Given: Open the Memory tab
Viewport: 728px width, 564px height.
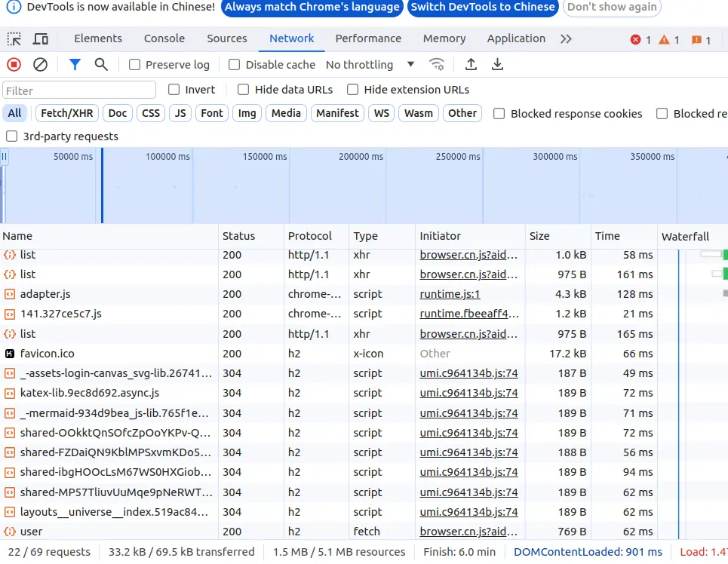Looking at the screenshot, I should pos(444,38).
